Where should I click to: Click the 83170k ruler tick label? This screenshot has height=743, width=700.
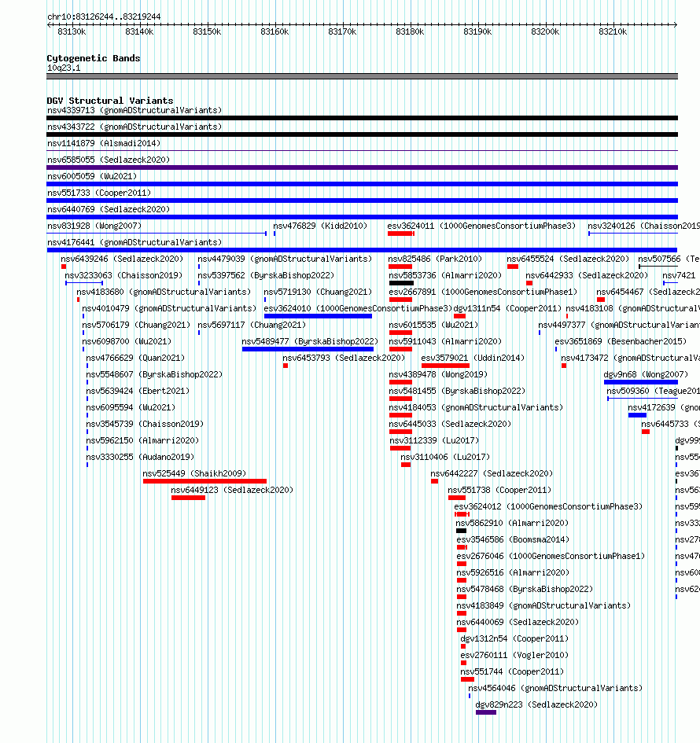point(342,31)
